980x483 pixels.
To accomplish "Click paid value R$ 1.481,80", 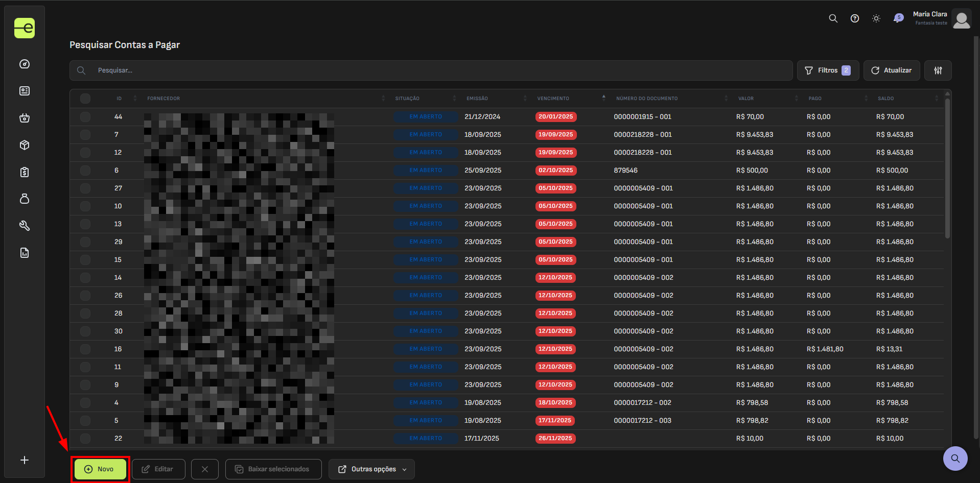I will (825, 349).
